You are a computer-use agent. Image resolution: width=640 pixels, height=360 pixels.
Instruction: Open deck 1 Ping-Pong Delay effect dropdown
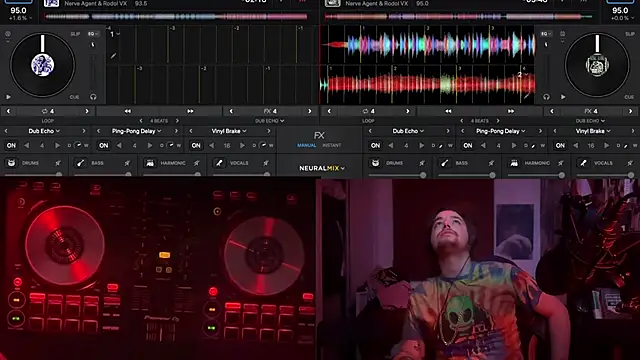[x=136, y=131]
